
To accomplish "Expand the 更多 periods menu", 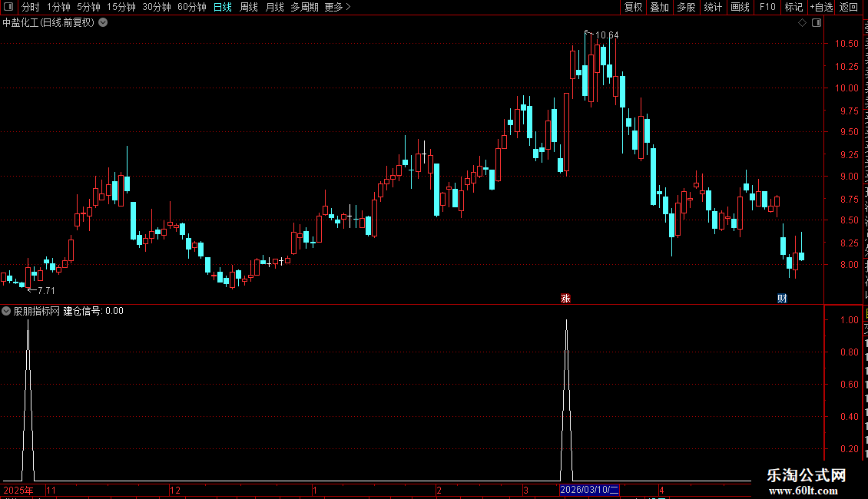I will (337, 7).
